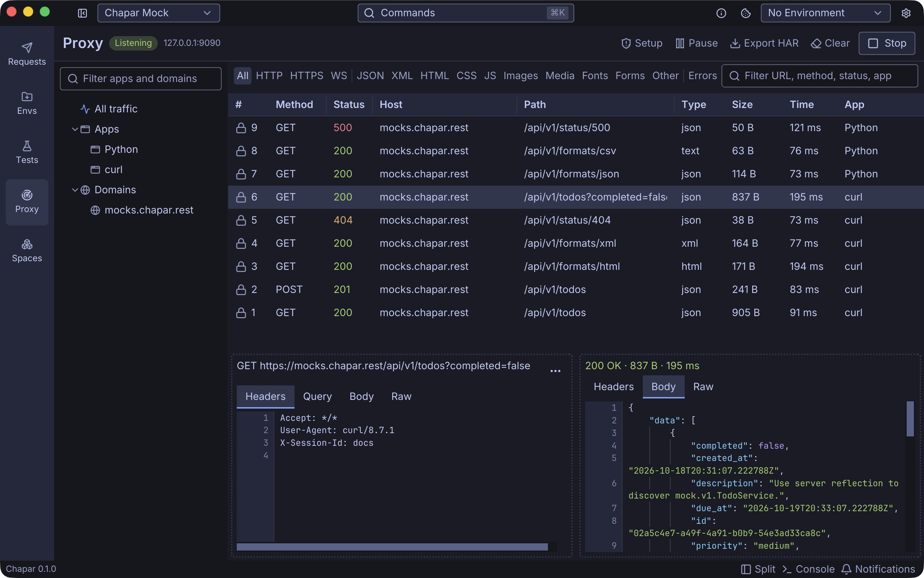This screenshot has height=578, width=924.
Task: Click the request headers horizontal scrollbar
Action: (392, 547)
